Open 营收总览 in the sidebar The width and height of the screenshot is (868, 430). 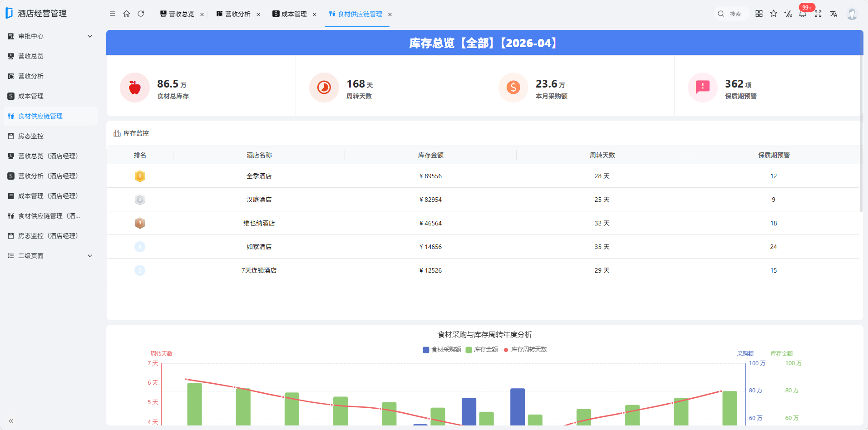click(50, 56)
